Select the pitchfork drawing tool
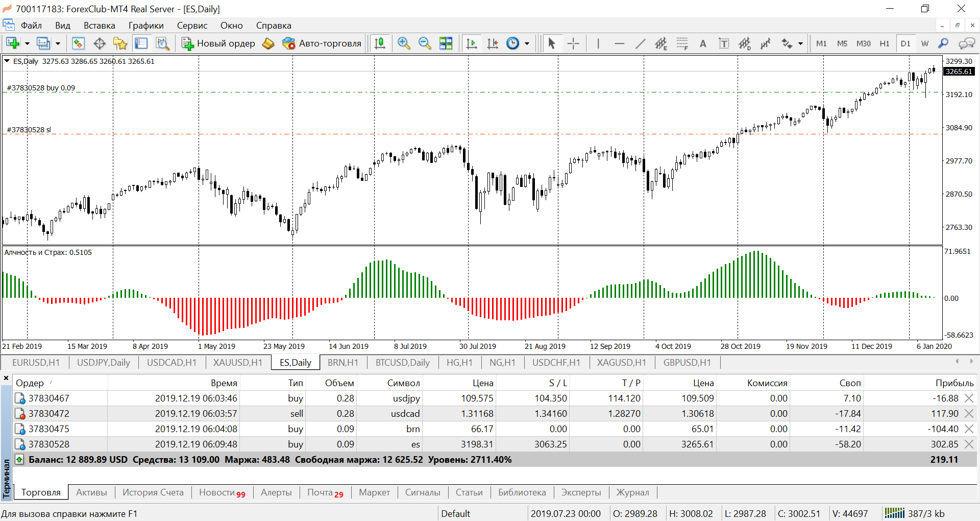This screenshot has height=521, width=980. tap(766, 43)
